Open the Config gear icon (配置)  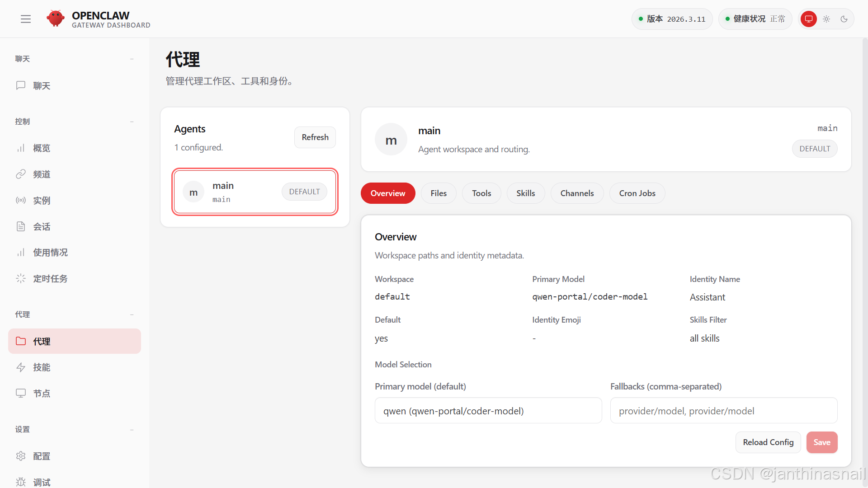(x=21, y=456)
